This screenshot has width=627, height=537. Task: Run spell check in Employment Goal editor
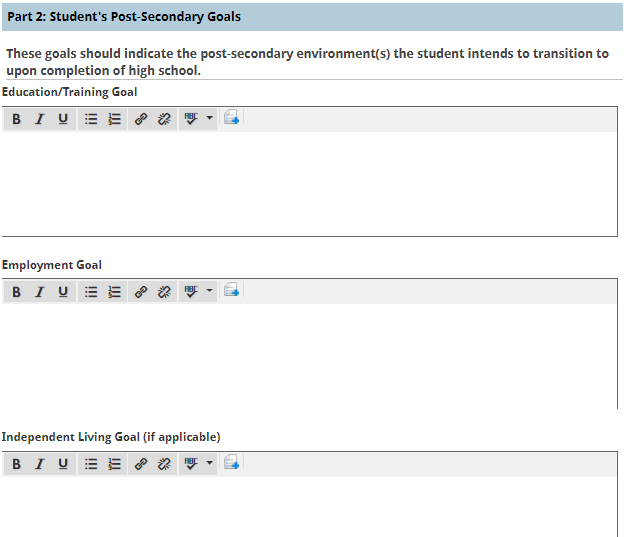pos(191,291)
